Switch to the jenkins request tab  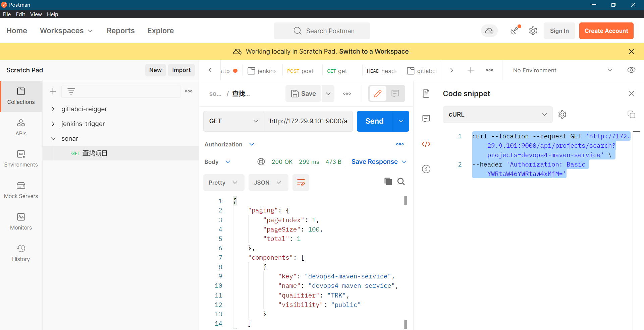click(x=262, y=71)
